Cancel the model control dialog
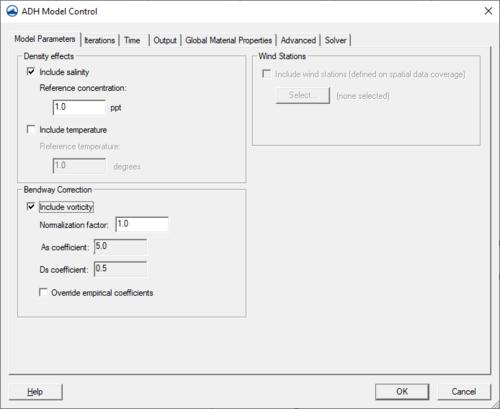Image resolution: width=500 pixels, height=409 pixels. 464,392
